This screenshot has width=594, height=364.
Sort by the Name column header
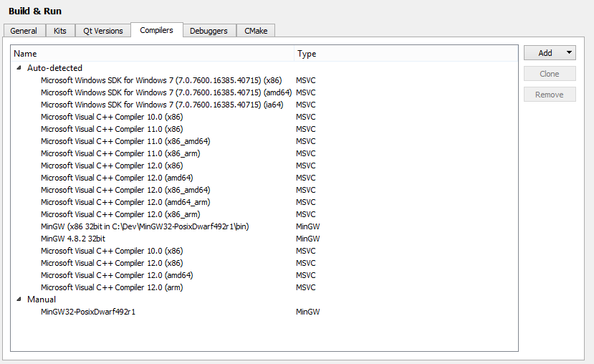pyautogui.click(x=153, y=54)
